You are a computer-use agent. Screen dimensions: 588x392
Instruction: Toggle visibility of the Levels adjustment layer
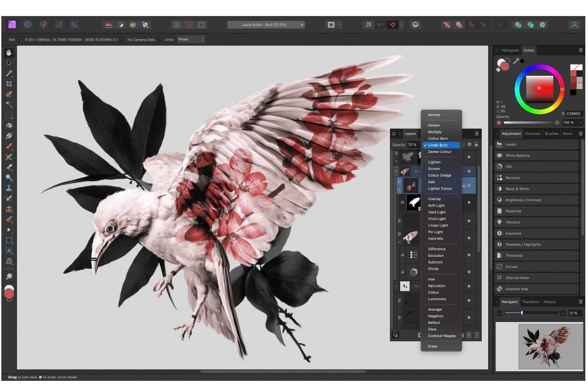469,255
